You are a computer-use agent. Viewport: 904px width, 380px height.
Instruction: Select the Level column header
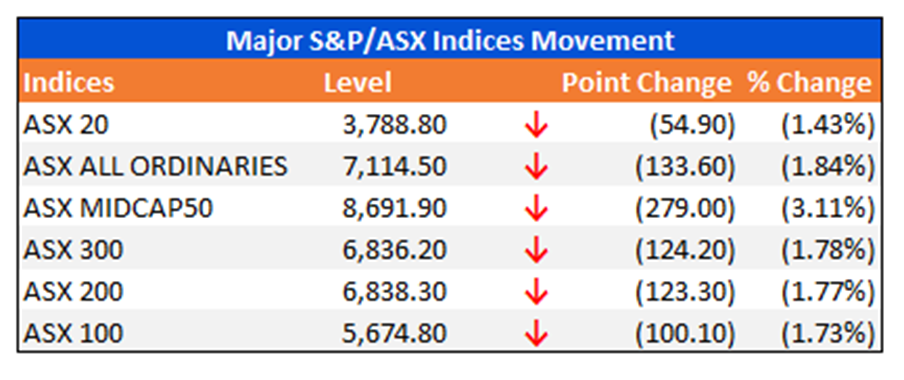click(357, 83)
